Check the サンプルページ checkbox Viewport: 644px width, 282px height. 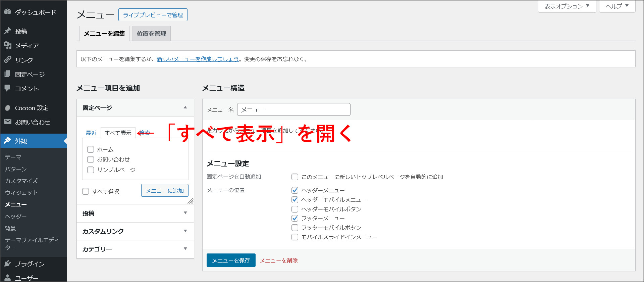91,170
